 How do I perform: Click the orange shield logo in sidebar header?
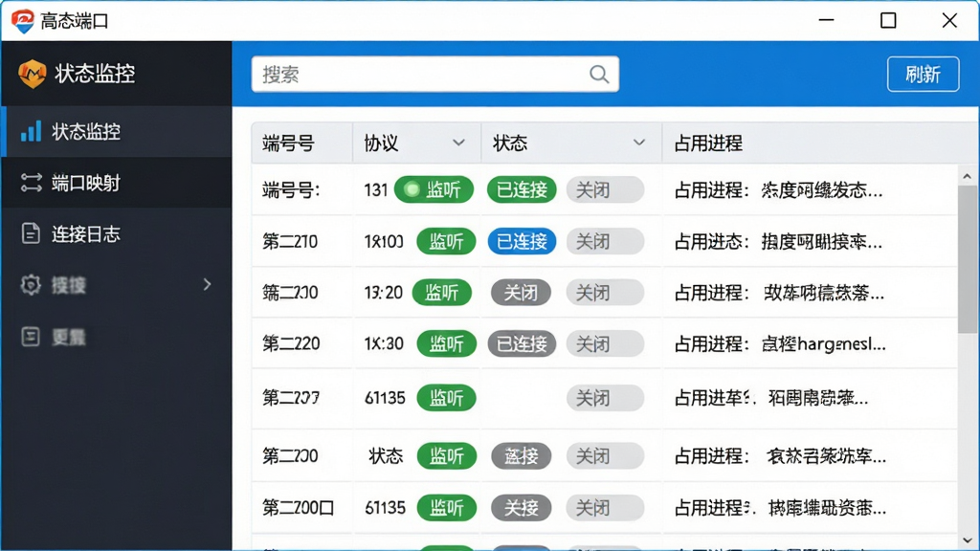[32, 74]
